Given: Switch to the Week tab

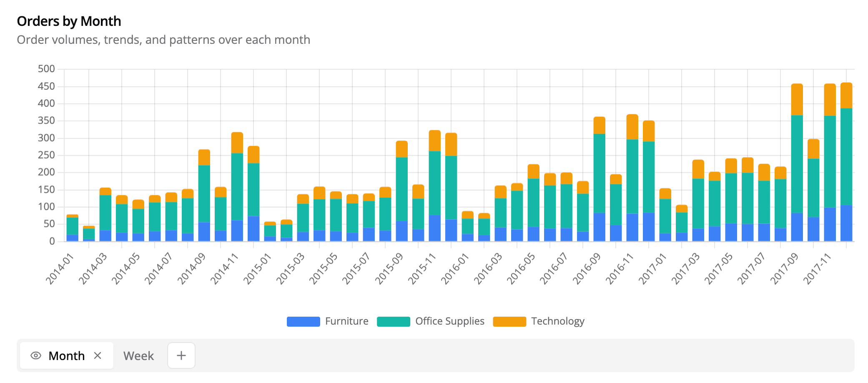Looking at the screenshot, I should pyautogui.click(x=138, y=356).
